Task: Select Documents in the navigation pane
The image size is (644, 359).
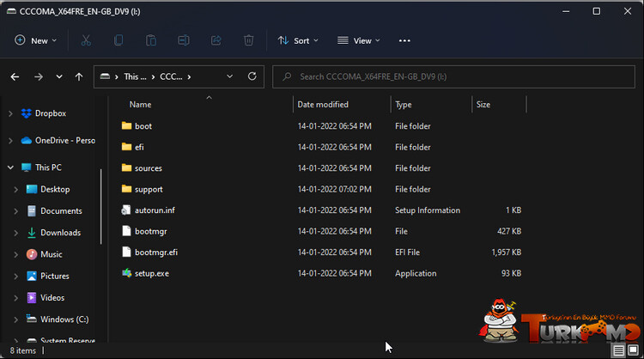Action: pyautogui.click(x=61, y=210)
